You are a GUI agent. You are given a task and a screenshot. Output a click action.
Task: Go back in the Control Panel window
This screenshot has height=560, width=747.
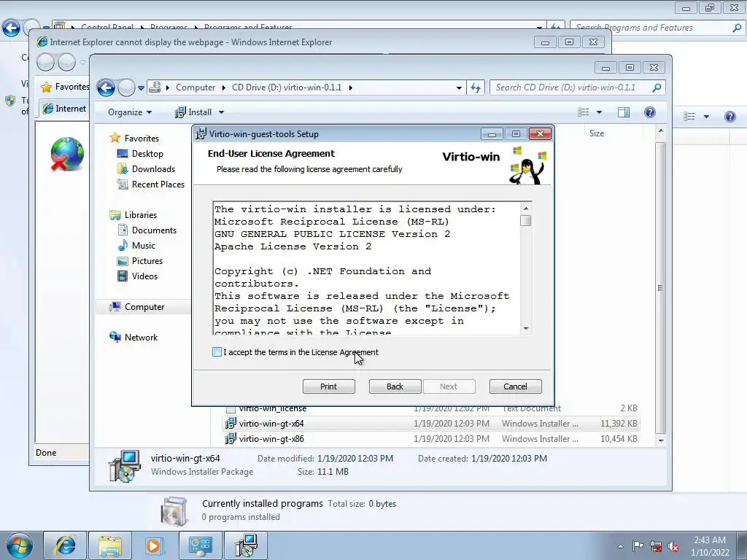pos(12,28)
